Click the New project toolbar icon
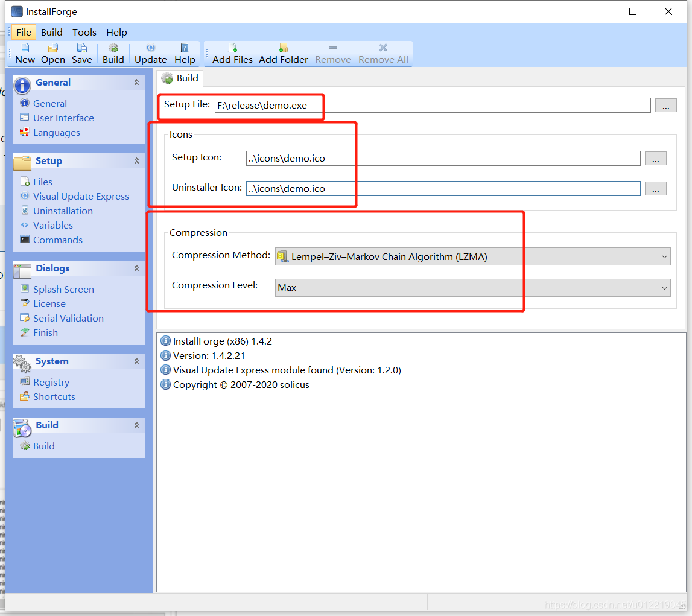The height and width of the screenshot is (616, 692). coord(25,48)
